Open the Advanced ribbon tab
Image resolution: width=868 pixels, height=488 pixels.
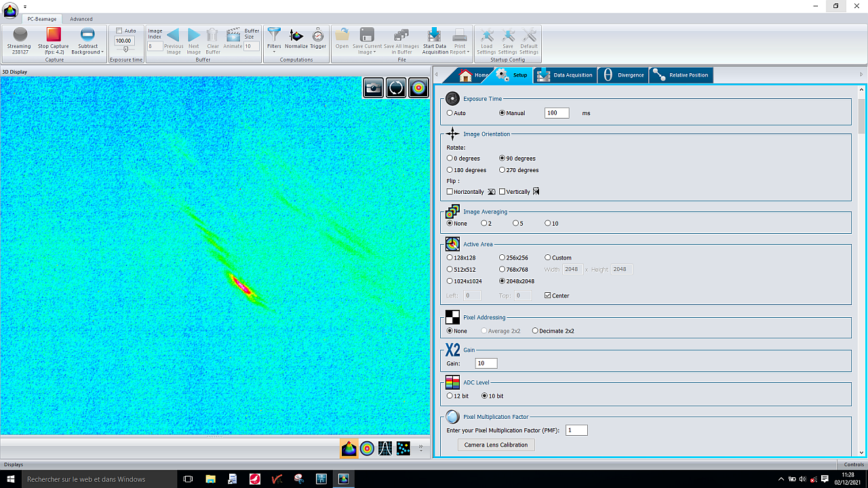point(81,19)
